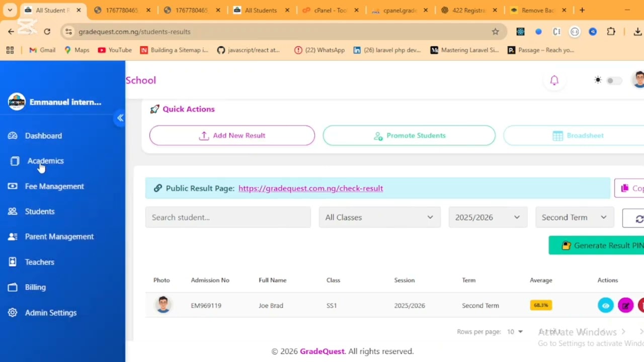Viewport: 644px width, 362px height.
Task: Click Generate Result PIN button
Action: coord(596,245)
